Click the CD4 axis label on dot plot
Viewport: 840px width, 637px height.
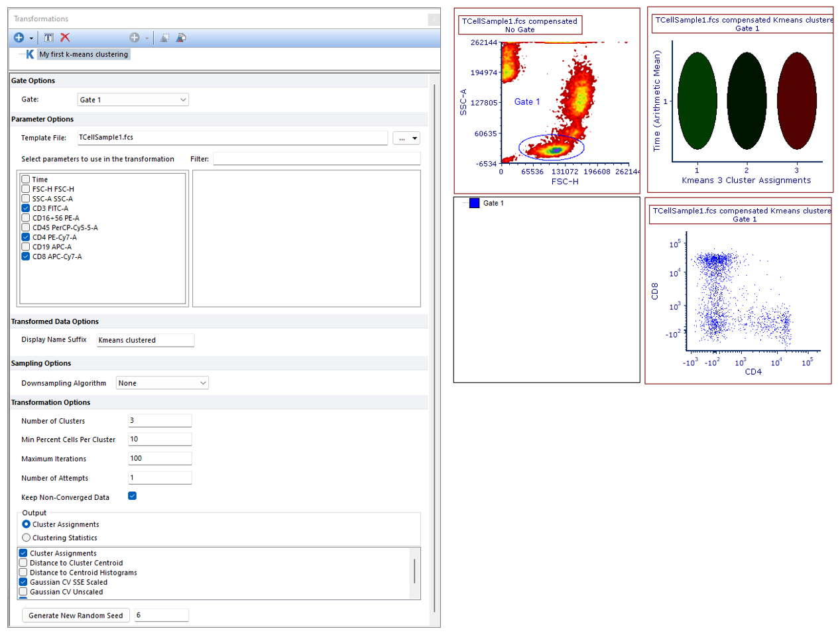point(753,372)
